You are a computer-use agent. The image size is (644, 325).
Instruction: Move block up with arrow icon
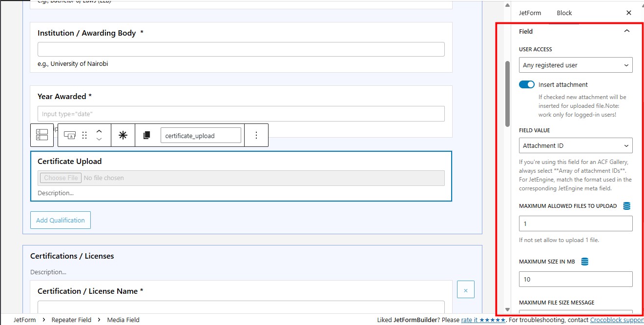[99, 131]
